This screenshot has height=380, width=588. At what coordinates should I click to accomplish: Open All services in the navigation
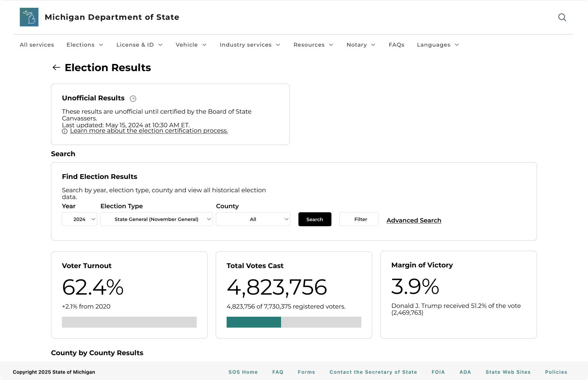[37, 45]
